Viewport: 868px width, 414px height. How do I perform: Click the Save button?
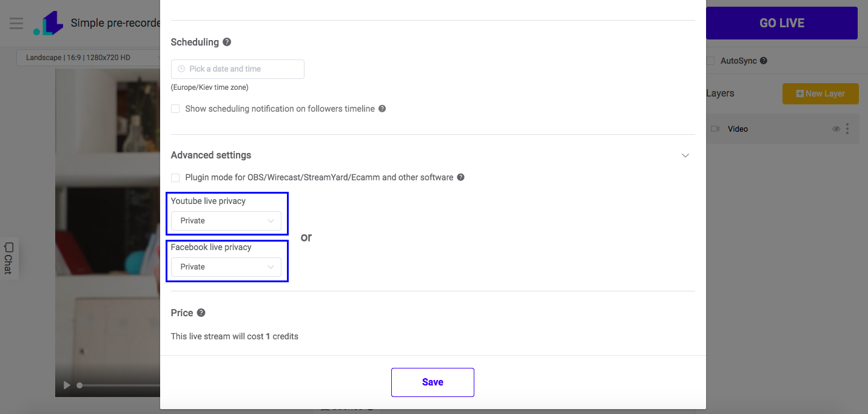pos(432,382)
